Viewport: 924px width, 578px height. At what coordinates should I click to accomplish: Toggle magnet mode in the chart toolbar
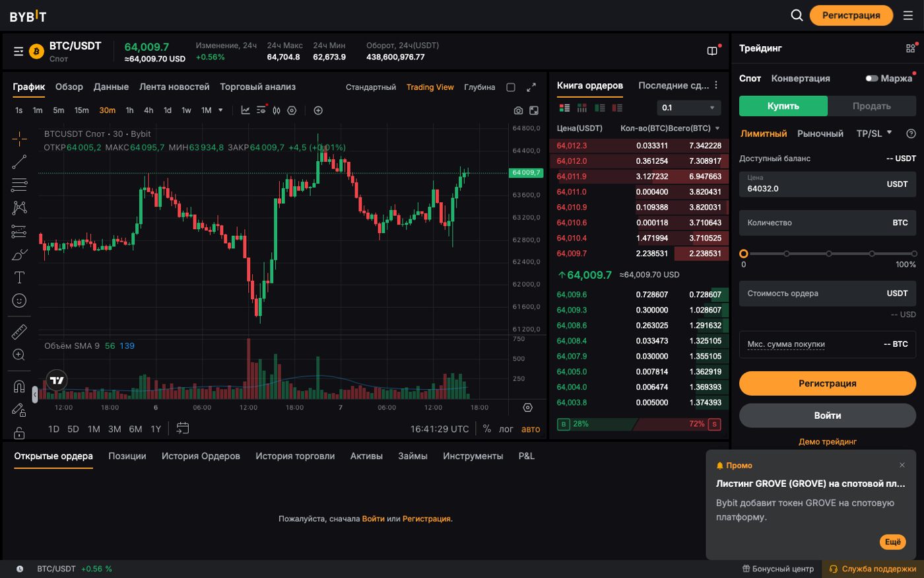click(x=19, y=386)
